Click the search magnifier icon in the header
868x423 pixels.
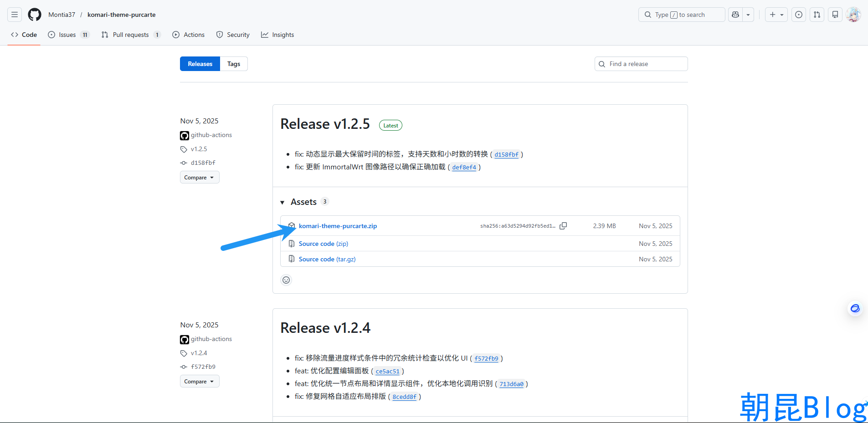point(648,15)
